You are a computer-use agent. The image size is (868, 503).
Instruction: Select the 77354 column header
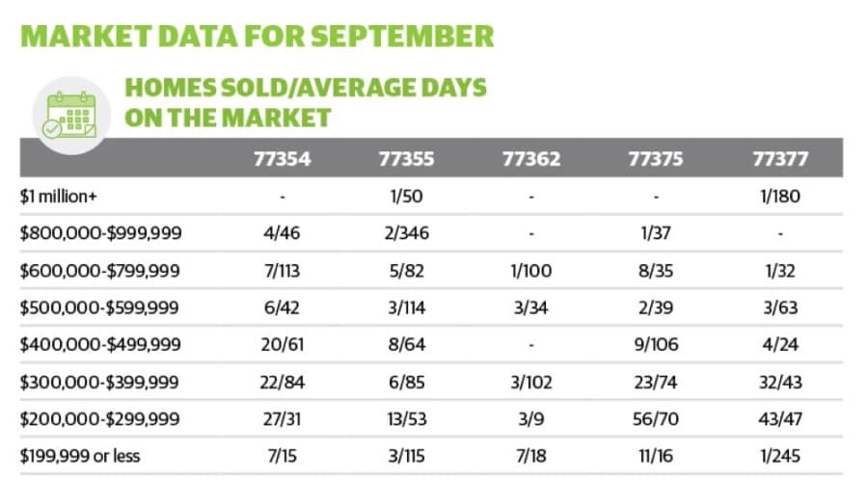283,159
